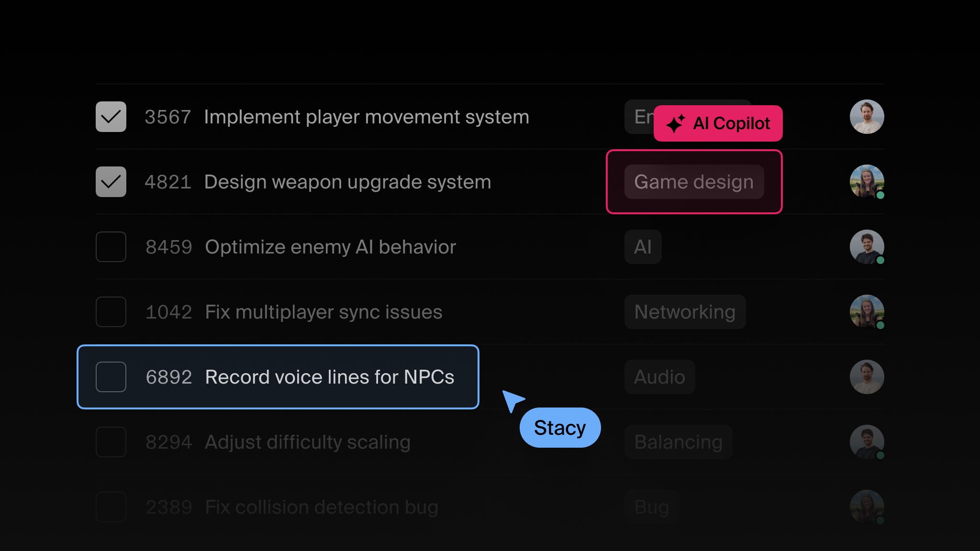Click the avatar for Fix collision detection bug
980x551 pixels.
(867, 507)
